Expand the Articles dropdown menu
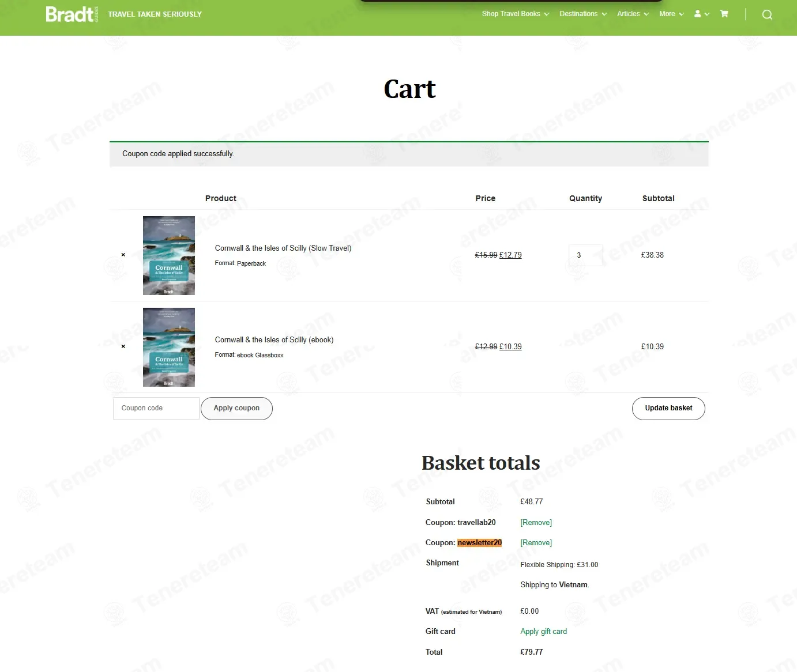The image size is (797, 672). [633, 14]
